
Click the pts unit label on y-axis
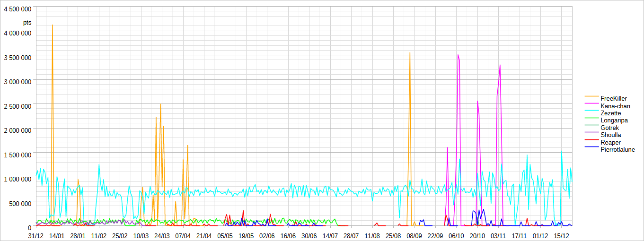tap(27, 22)
